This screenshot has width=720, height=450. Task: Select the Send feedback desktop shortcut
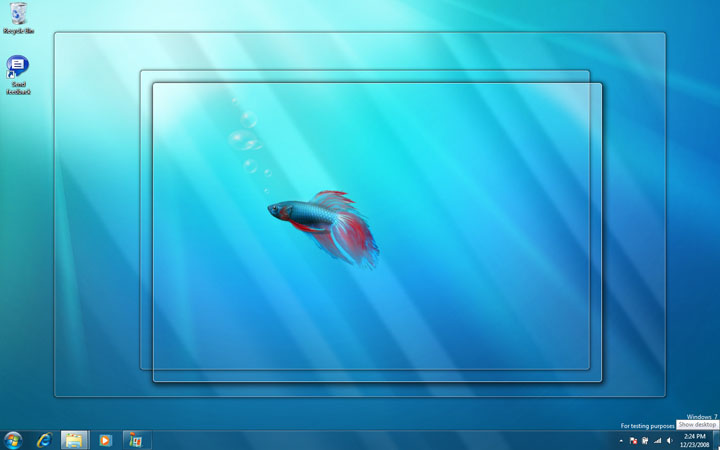click(x=18, y=75)
